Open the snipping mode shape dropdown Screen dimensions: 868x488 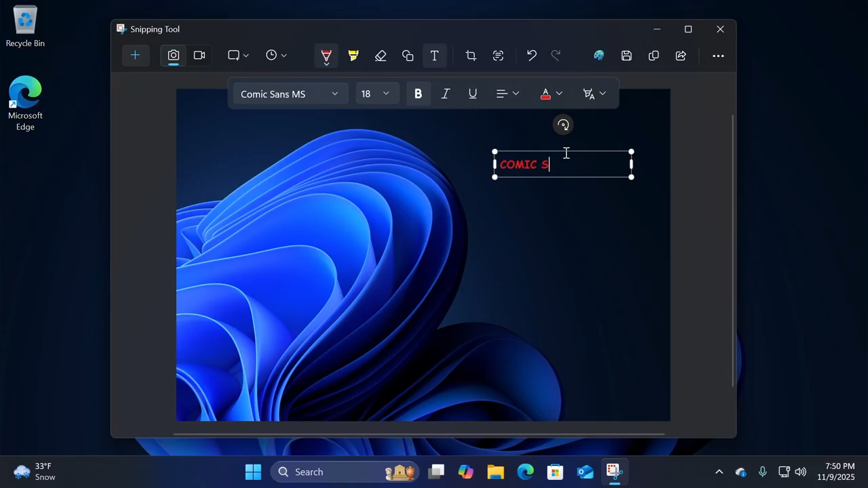238,56
